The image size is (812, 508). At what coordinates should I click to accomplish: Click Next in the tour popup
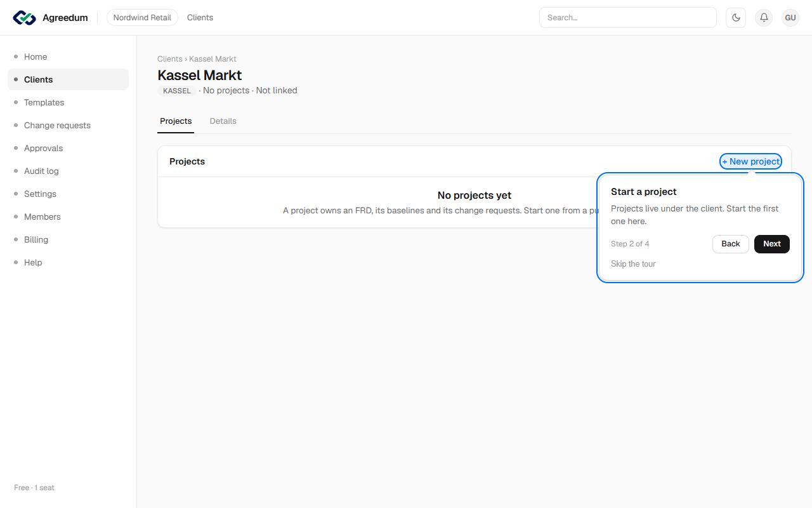(772, 244)
